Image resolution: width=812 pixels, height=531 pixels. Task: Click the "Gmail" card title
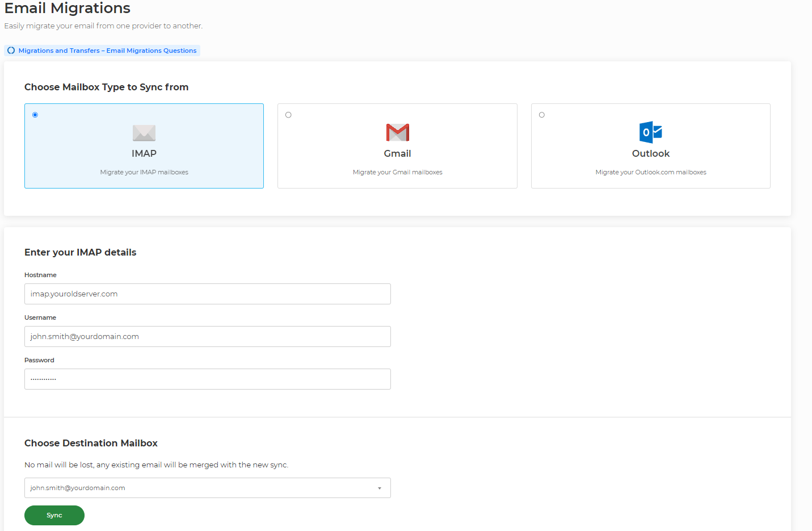click(x=397, y=153)
